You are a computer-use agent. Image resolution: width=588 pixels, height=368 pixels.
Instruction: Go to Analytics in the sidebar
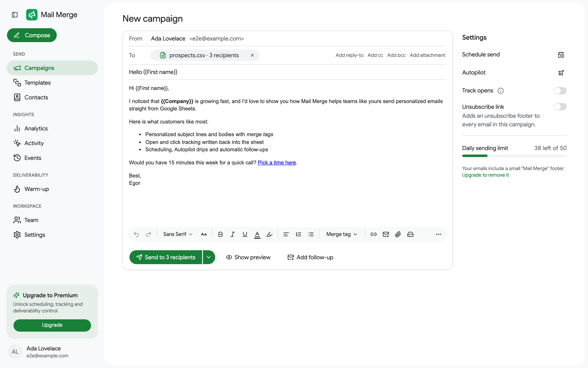tap(52, 129)
